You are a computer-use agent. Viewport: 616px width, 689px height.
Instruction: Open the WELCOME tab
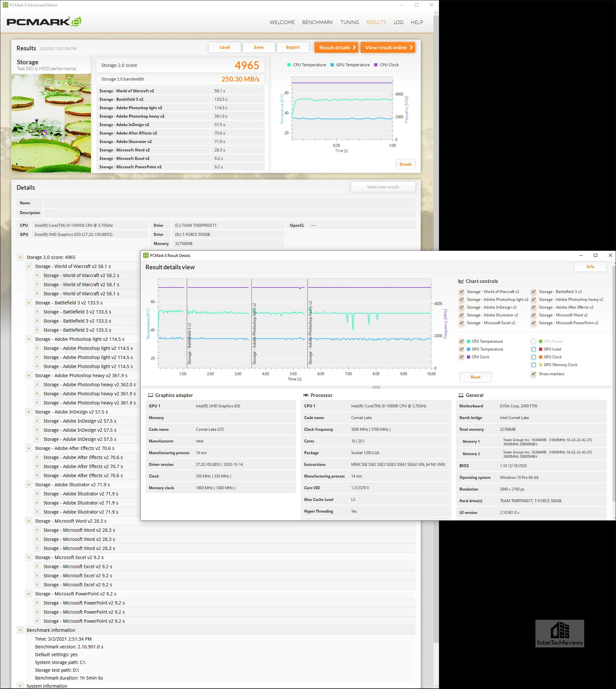(x=282, y=22)
